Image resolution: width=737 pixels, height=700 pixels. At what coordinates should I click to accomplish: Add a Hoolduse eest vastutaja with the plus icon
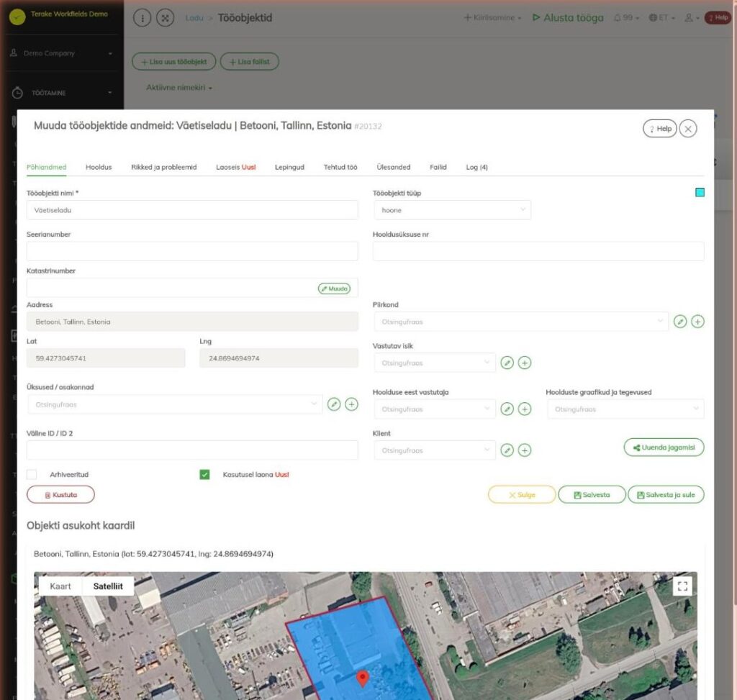pyautogui.click(x=525, y=409)
